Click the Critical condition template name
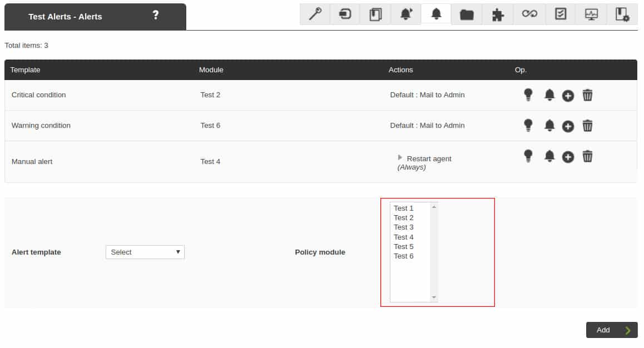 click(x=38, y=95)
